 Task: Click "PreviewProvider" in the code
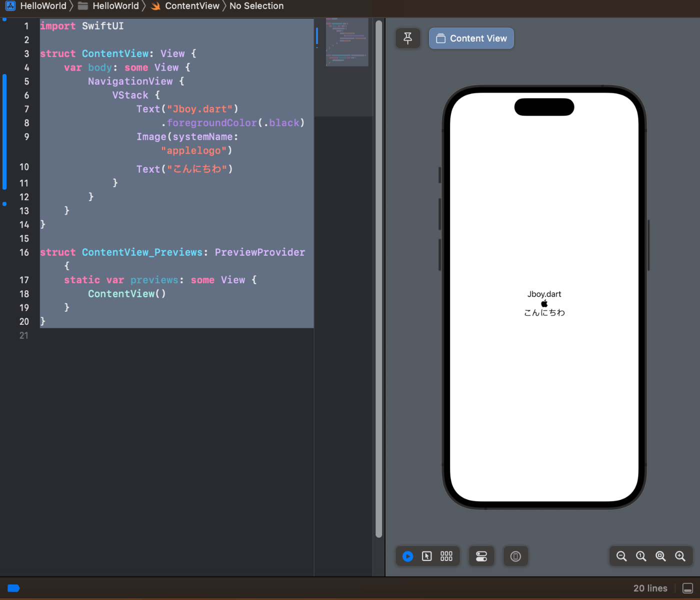pyautogui.click(x=260, y=252)
